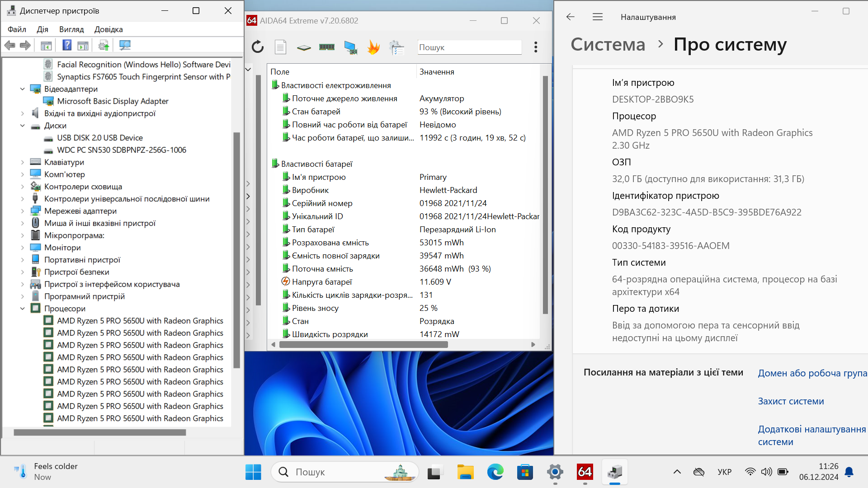
Task: Open the Довідка menu in Device Manager
Action: 108,29
